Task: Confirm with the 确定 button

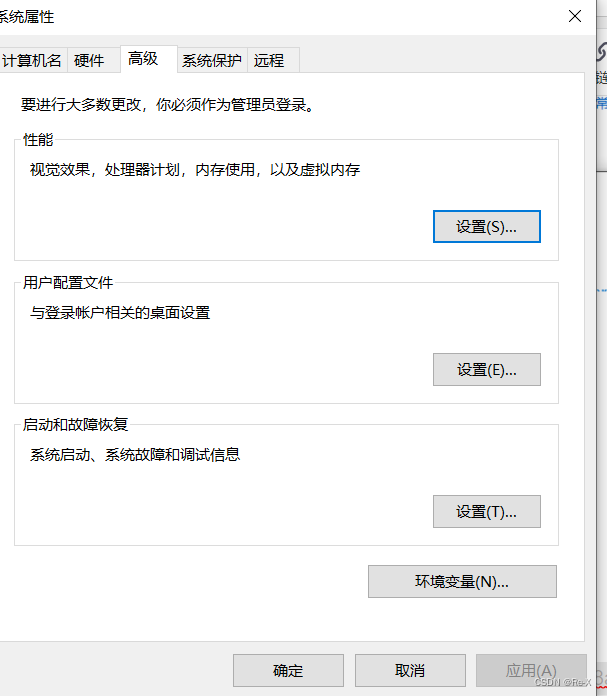Action: pos(288,670)
